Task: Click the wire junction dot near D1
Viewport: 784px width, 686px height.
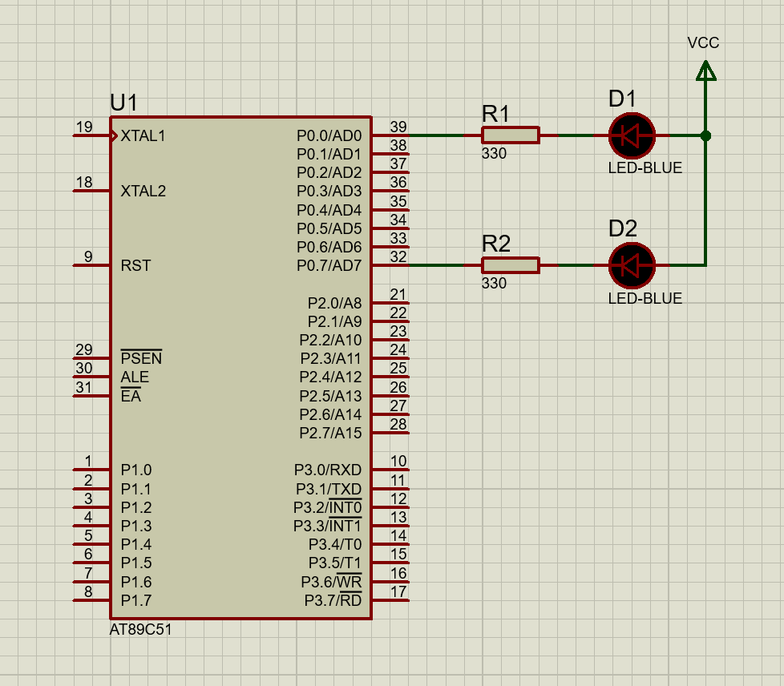Action: click(x=705, y=135)
